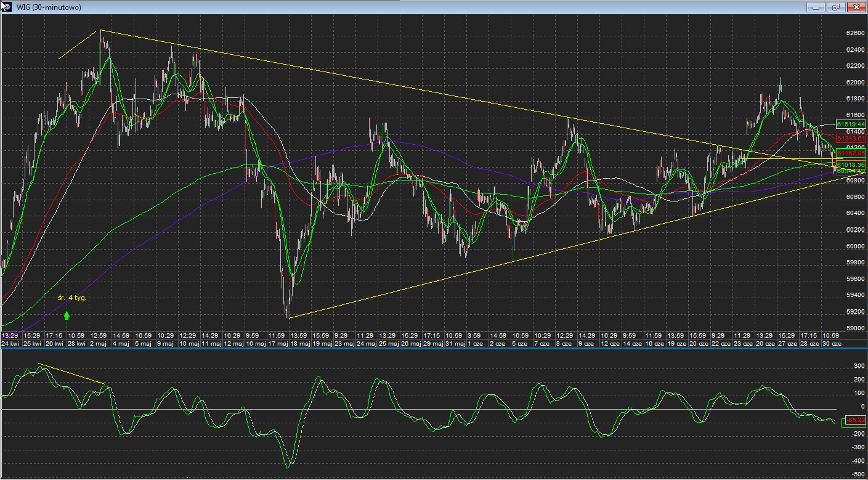Minimize the WIG chart window

click(816, 7)
